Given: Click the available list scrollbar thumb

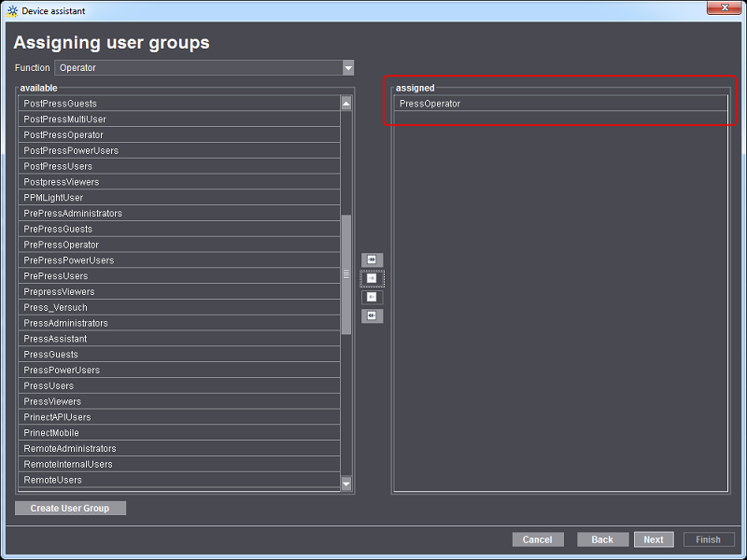Looking at the screenshot, I should 346,273.
